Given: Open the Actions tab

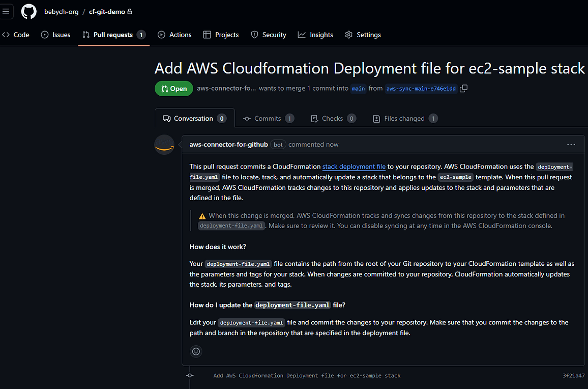Looking at the screenshot, I should (x=174, y=35).
